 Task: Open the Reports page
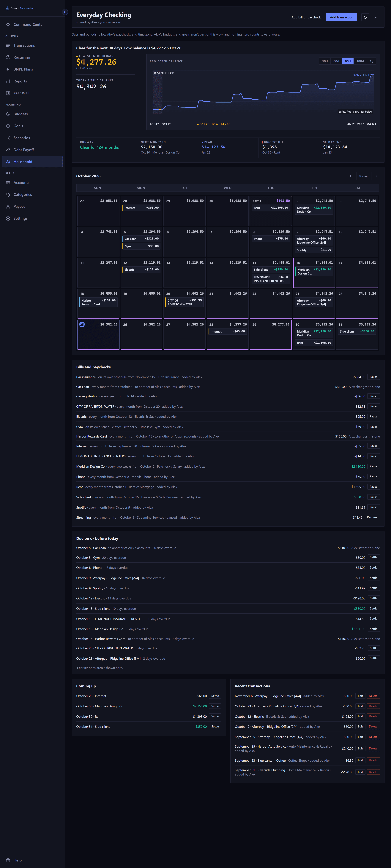click(x=32, y=81)
